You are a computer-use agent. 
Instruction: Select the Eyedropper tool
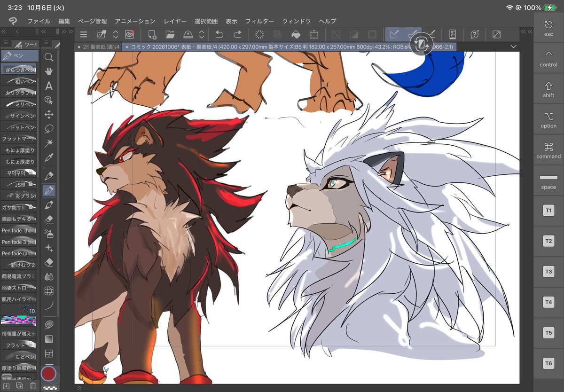point(48,157)
